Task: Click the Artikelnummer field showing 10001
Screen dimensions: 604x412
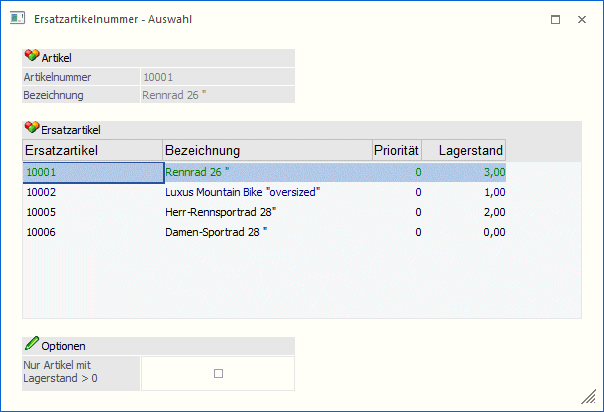Action: pos(217,76)
